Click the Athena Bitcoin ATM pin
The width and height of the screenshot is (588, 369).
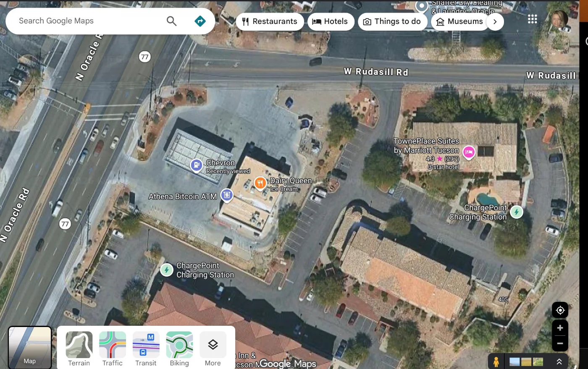227,195
